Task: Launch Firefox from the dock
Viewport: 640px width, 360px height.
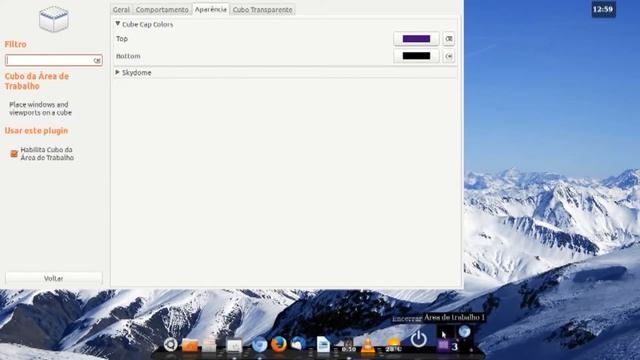Action: coord(279,344)
